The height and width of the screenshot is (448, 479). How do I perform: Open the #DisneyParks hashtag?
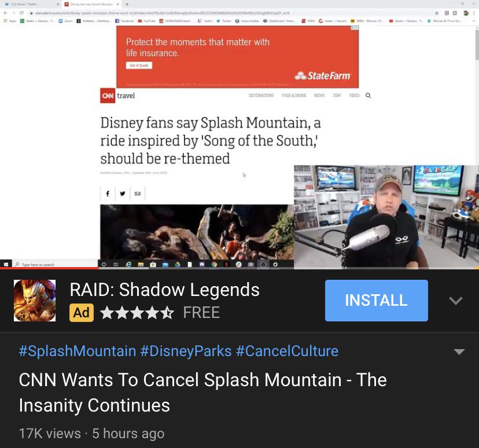tap(186, 351)
